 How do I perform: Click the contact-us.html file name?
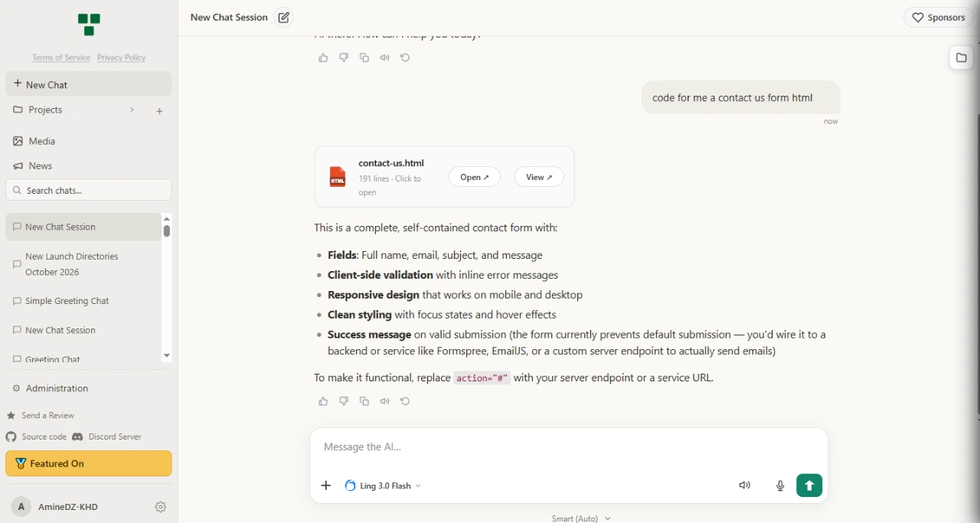391,163
